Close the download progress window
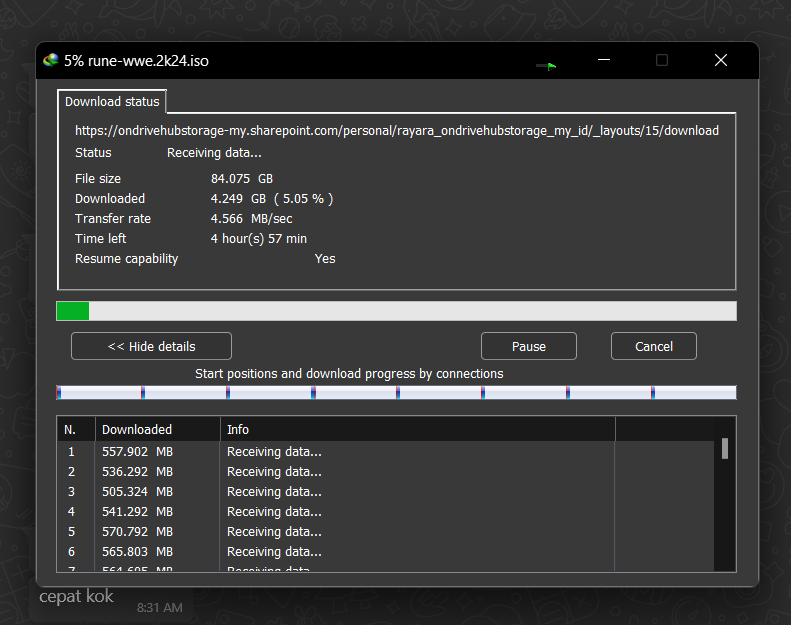Viewport: 791px width, 625px height. pyautogui.click(x=720, y=60)
